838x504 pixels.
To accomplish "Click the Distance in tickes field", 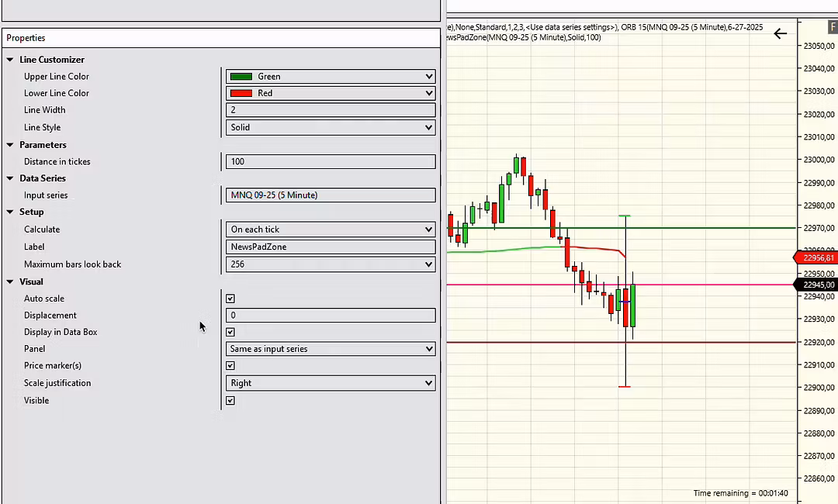I will click(x=331, y=162).
